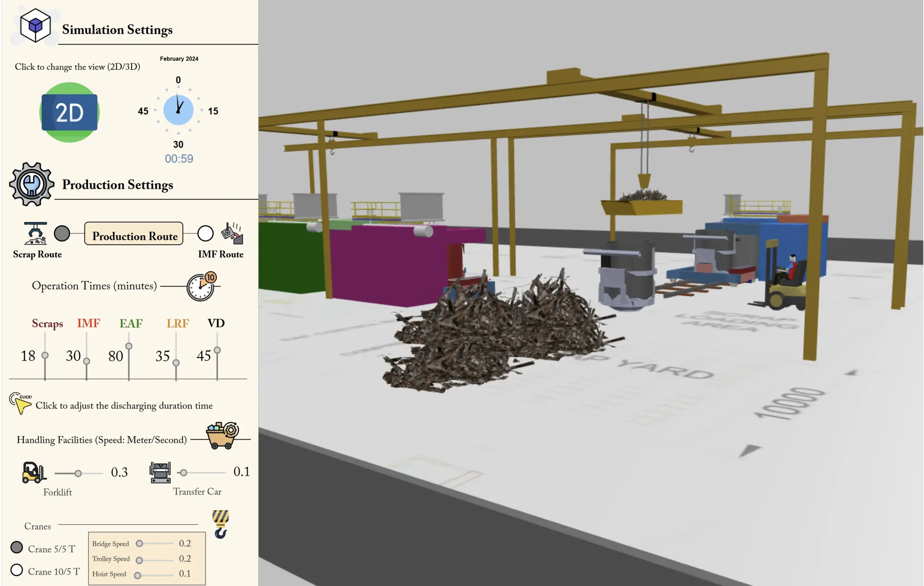Click the 3D cube Simulation Settings icon
This screenshot has height=586, width=924.
pos(35,25)
